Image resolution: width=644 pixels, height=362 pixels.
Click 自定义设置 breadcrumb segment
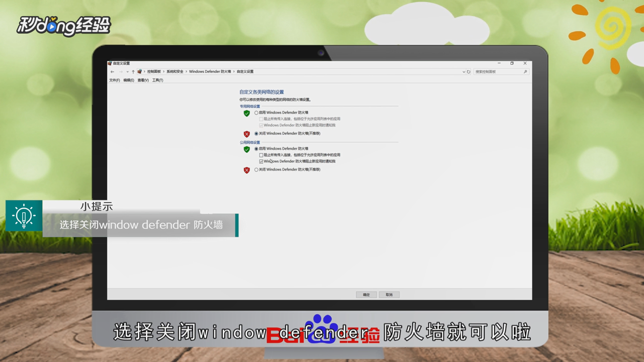(x=245, y=72)
